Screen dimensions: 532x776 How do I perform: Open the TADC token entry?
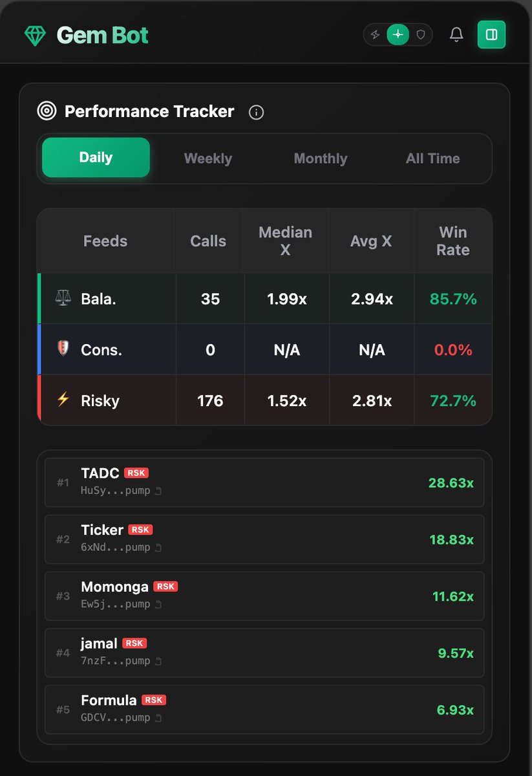click(264, 482)
